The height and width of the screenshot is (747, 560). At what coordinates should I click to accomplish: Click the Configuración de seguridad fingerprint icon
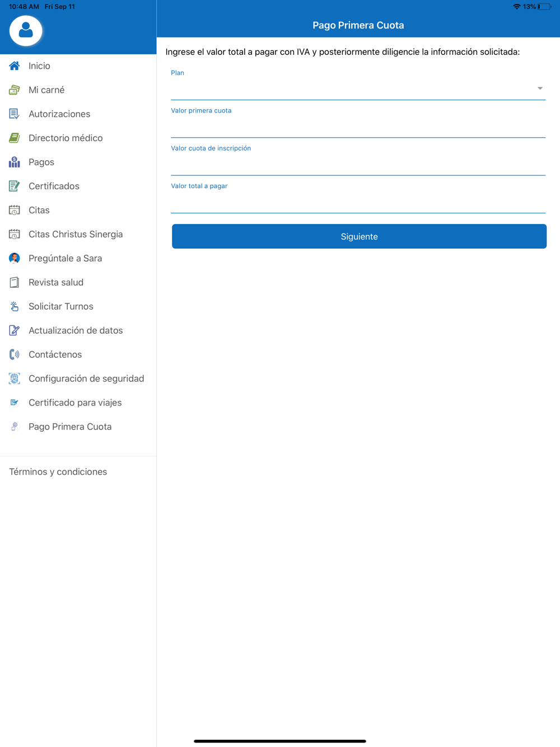(15, 379)
